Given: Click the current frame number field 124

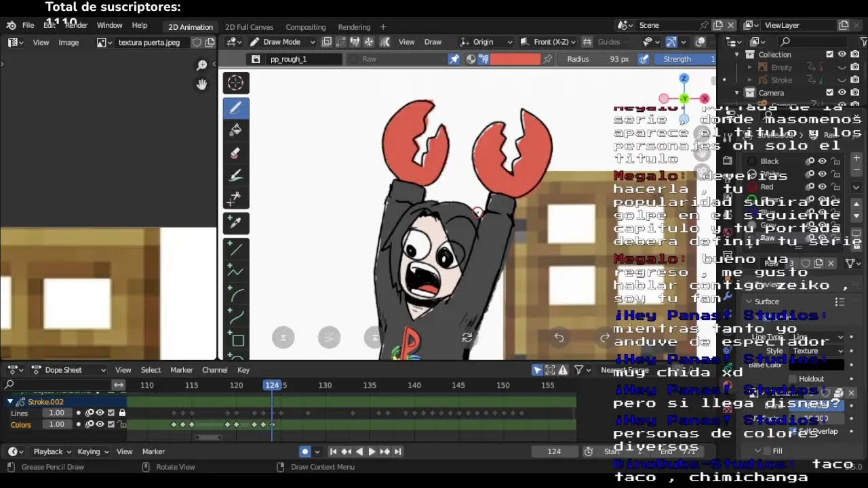Looking at the screenshot, I should coord(554,451).
